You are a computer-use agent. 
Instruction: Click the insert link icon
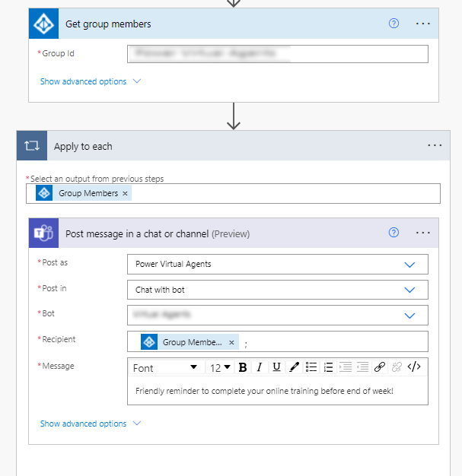point(380,367)
